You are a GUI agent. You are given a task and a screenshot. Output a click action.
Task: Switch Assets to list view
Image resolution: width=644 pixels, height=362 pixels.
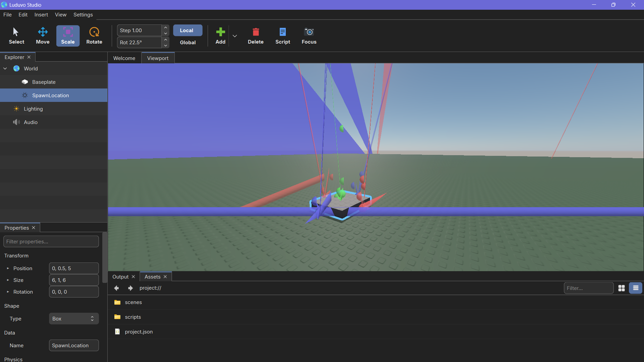(x=635, y=288)
